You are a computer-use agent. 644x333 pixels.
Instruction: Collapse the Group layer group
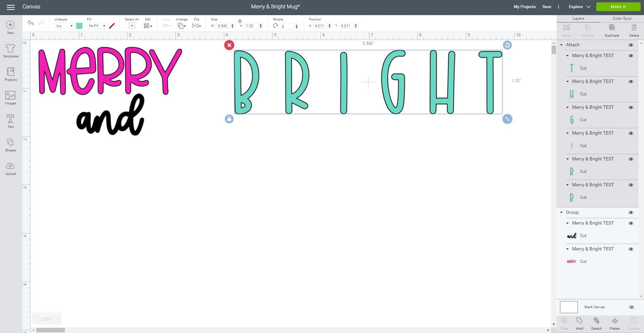[x=561, y=212]
